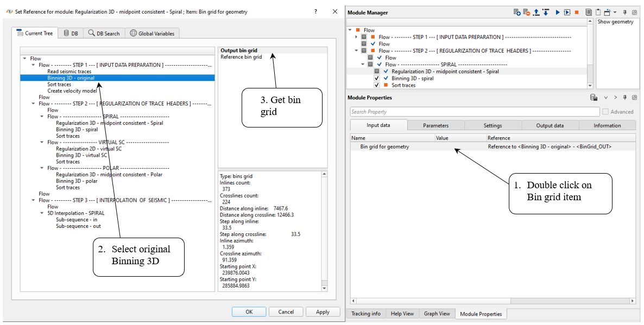Pin the Module Properties panel

(x=625, y=98)
